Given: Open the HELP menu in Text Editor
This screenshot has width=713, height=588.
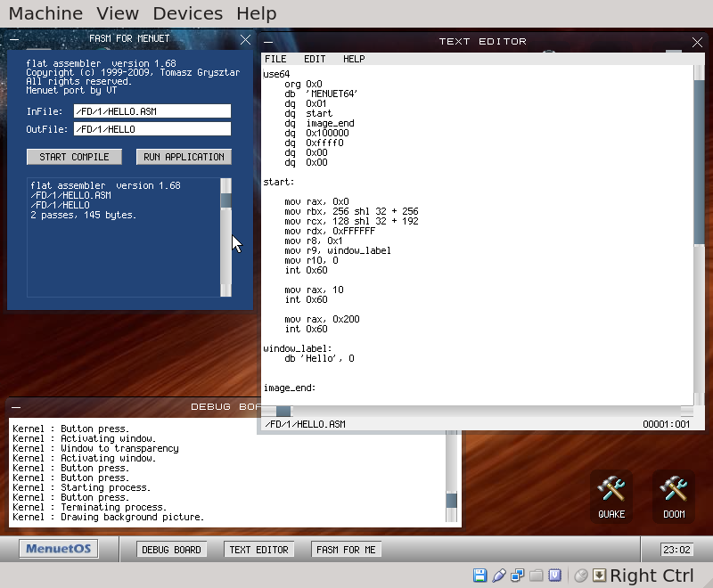Looking at the screenshot, I should pos(354,59).
